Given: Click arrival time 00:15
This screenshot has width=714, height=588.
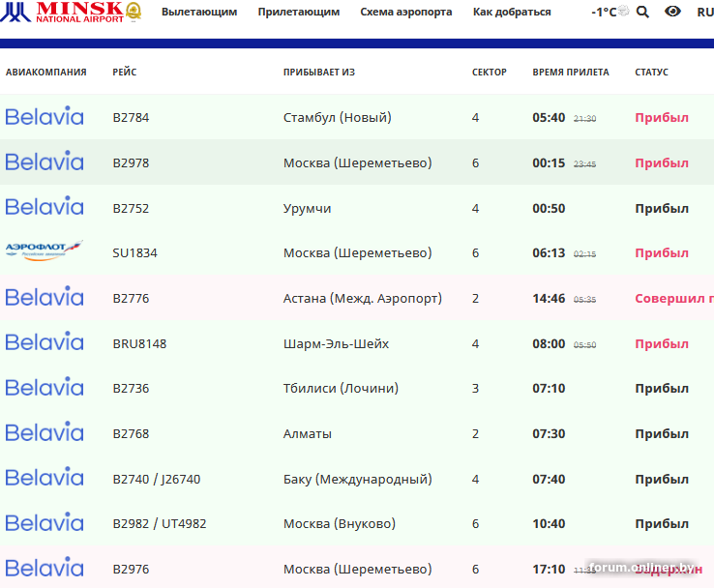Looking at the screenshot, I should pyautogui.click(x=549, y=162).
